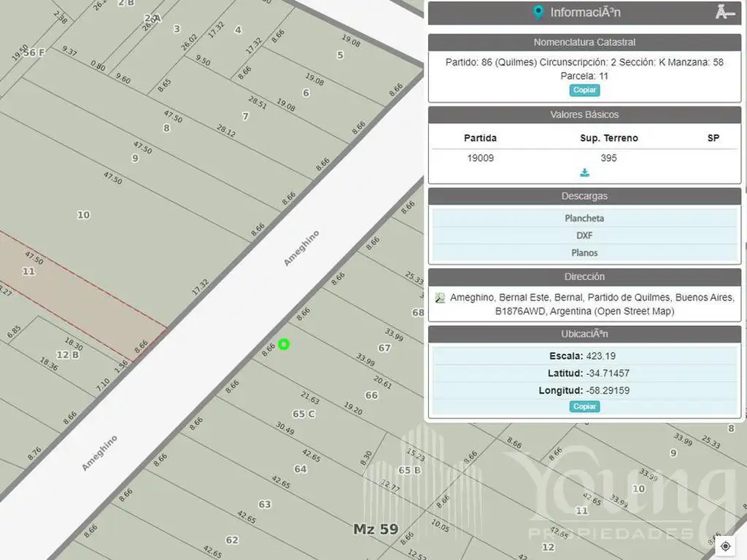Collapse the Descargas section header
This screenshot has width=747, height=560.
(x=584, y=196)
